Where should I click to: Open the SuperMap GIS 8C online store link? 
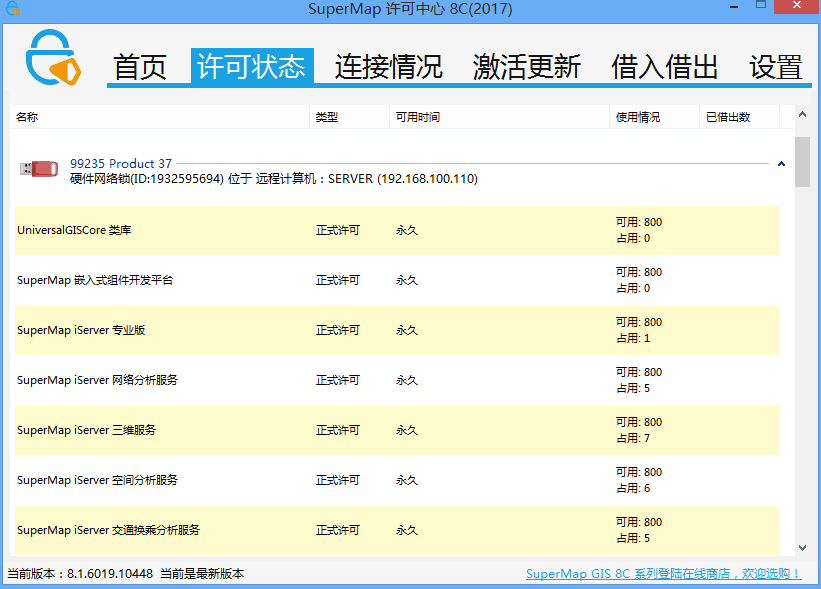point(663,574)
